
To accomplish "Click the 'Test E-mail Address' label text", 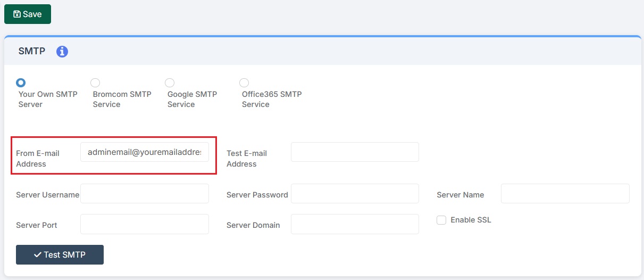I will (x=247, y=159).
